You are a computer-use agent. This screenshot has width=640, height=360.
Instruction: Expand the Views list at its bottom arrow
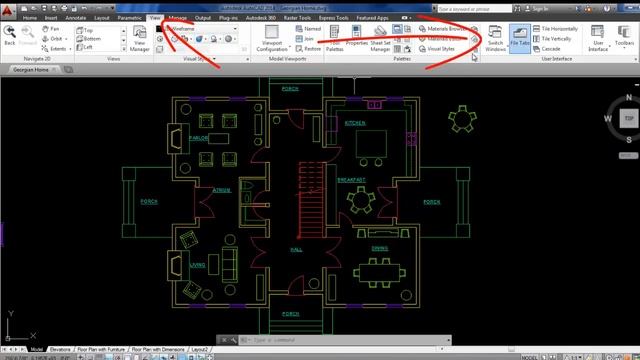[124, 49]
